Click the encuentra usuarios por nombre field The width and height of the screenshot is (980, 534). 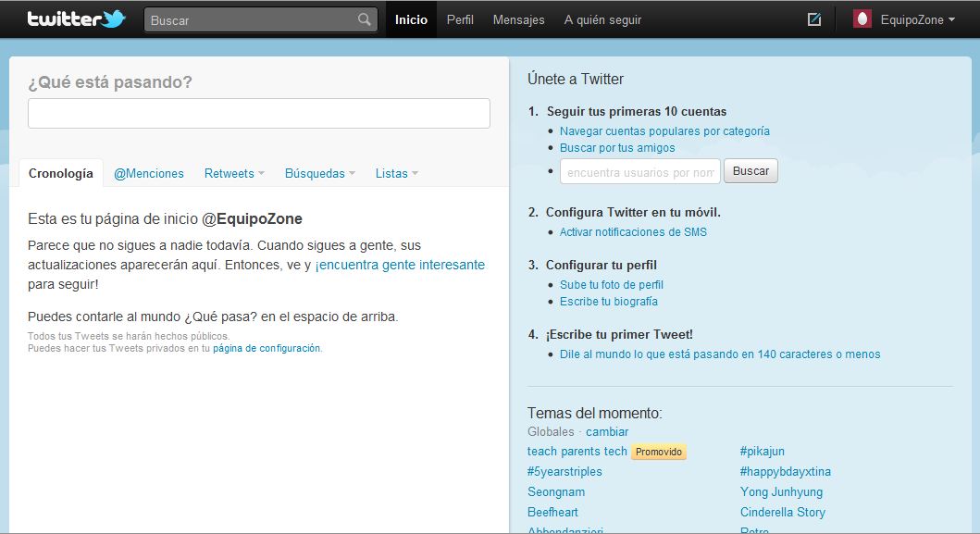640,171
